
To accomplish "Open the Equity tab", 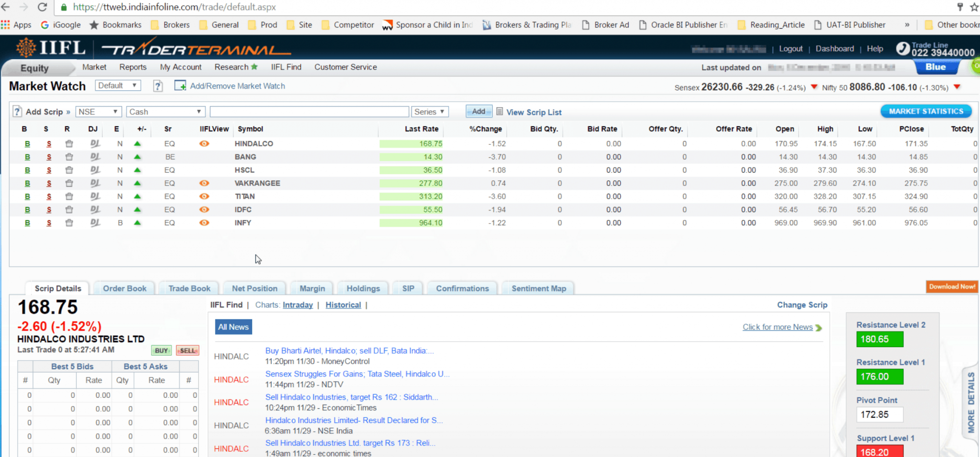I will pyautogui.click(x=34, y=68).
